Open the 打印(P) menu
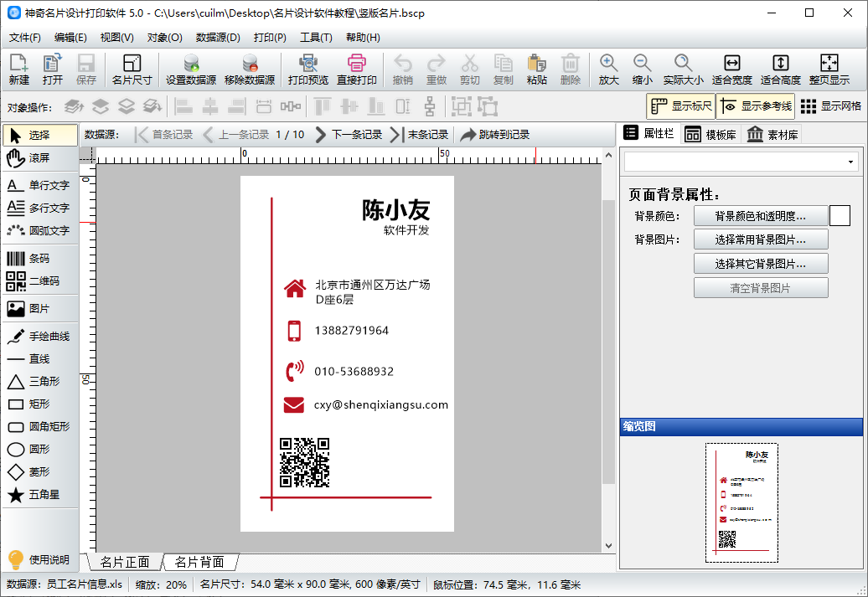 [x=270, y=38]
